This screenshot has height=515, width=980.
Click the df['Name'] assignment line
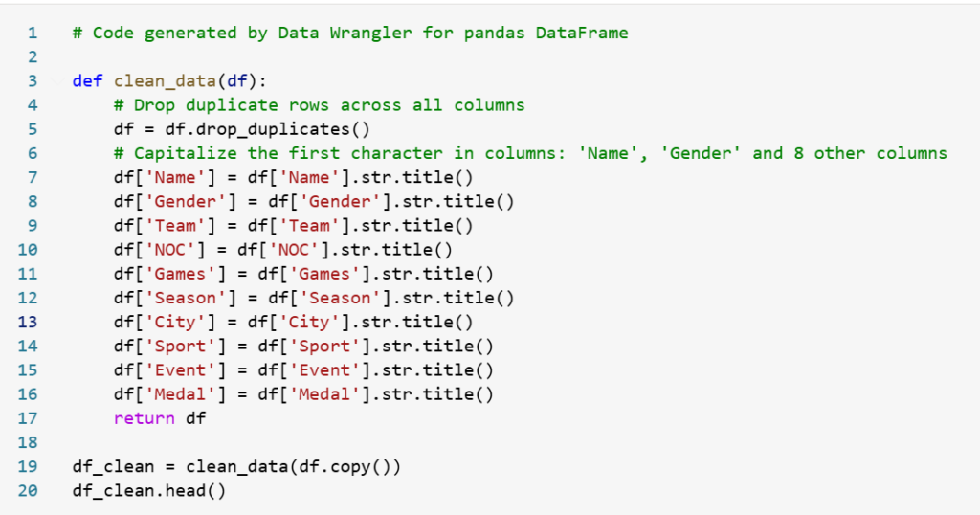tap(293, 177)
